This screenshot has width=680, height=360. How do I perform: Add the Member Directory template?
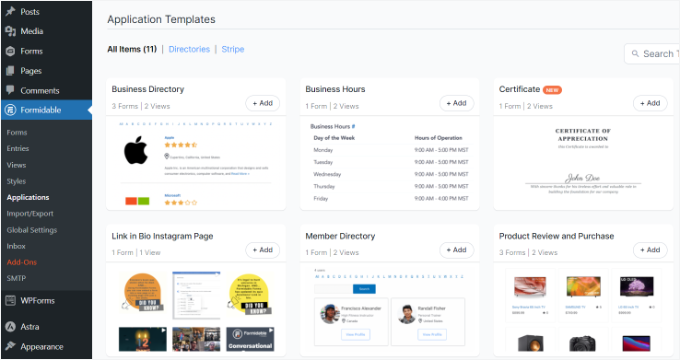pyautogui.click(x=456, y=250)
